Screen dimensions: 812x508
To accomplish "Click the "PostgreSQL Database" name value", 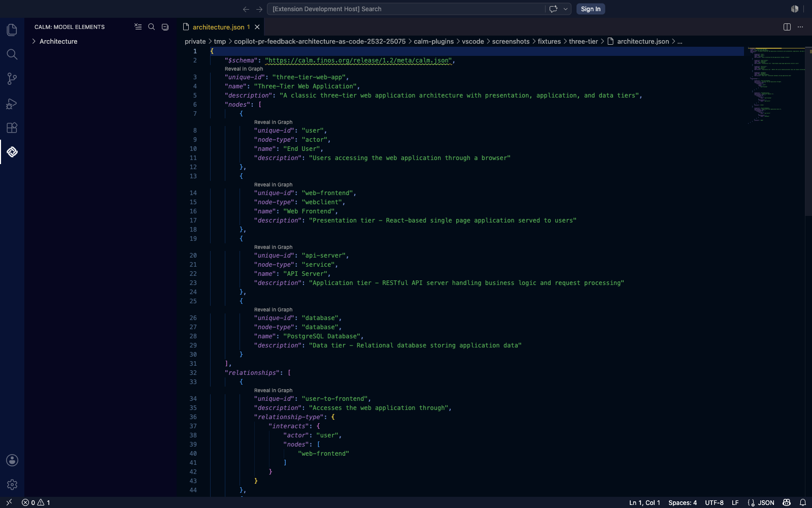I will tap(322, 336).
